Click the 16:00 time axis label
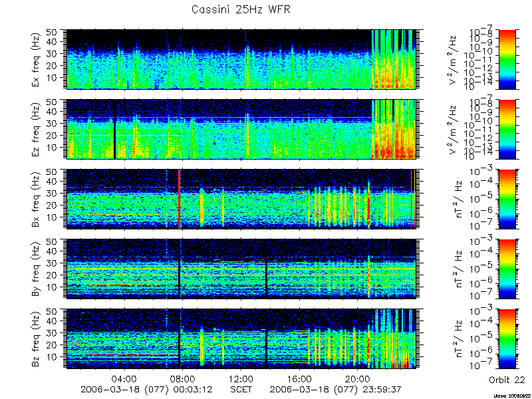The width and height of the screenshot is (532, 399). coord(299,378)
